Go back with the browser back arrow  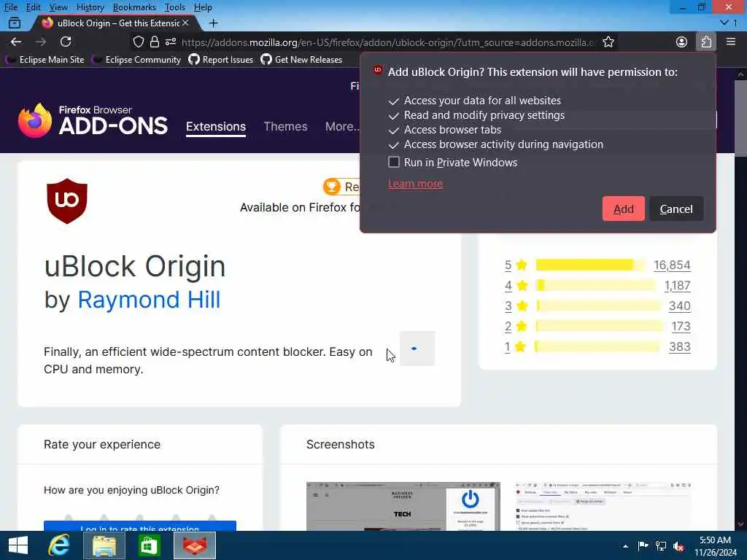coord(16,42)
